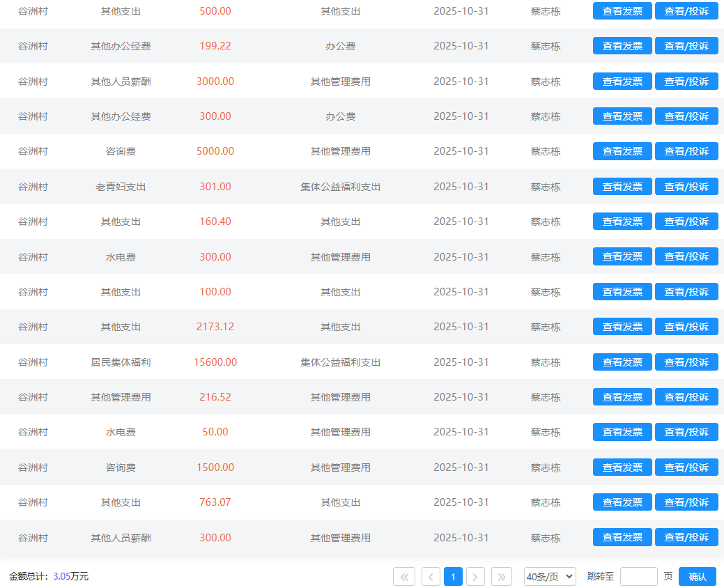Click 查看发票 for the 3000.00 其他人员薪酬 row
Viewport: 724px width, 588px height.
pos(622,82)
